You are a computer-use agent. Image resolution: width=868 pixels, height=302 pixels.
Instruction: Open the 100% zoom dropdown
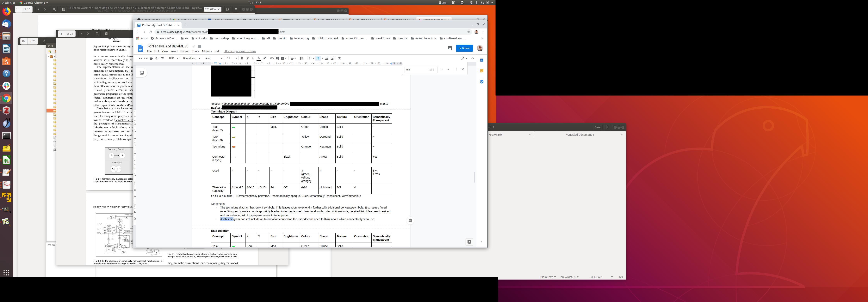[174, 58]
